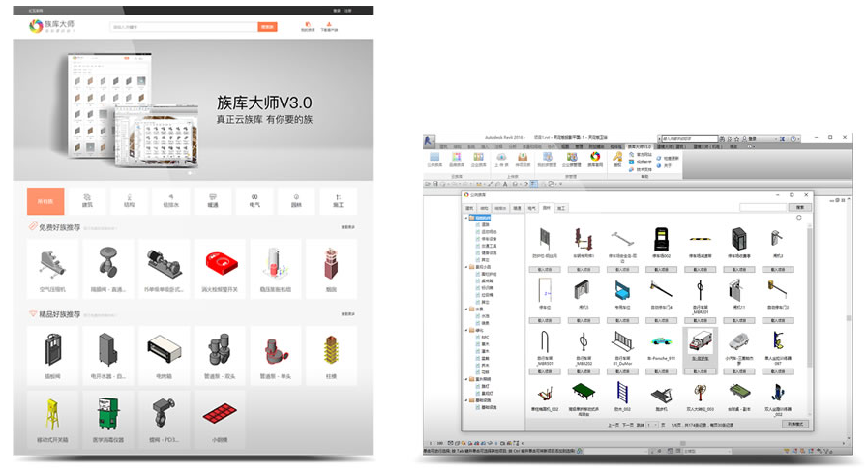Screen dimensions: 868x472
Task: Switch to 结构 tab in 公共族库 dialog
Action: tap(485, 208)
